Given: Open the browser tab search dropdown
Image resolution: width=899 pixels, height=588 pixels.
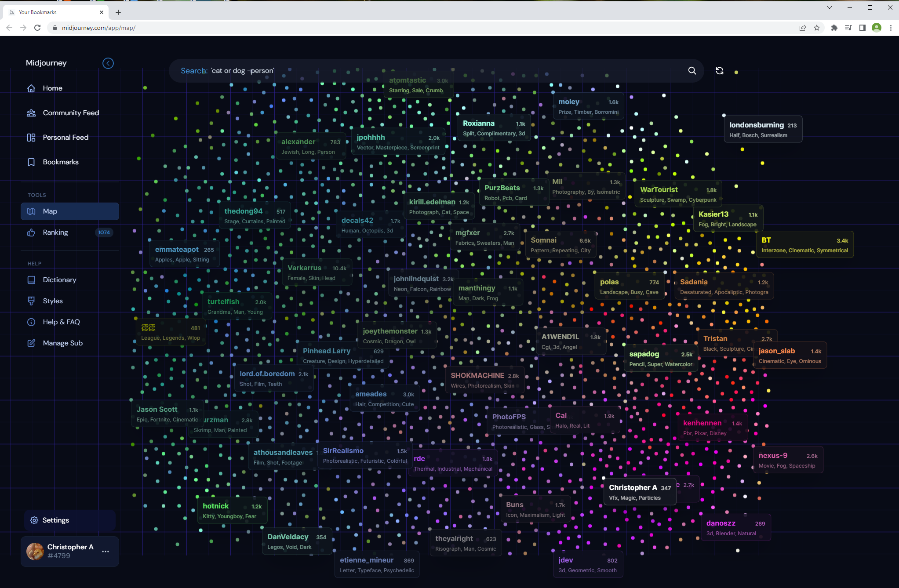Looking at the screenshot, I should [x=829, y=7].
